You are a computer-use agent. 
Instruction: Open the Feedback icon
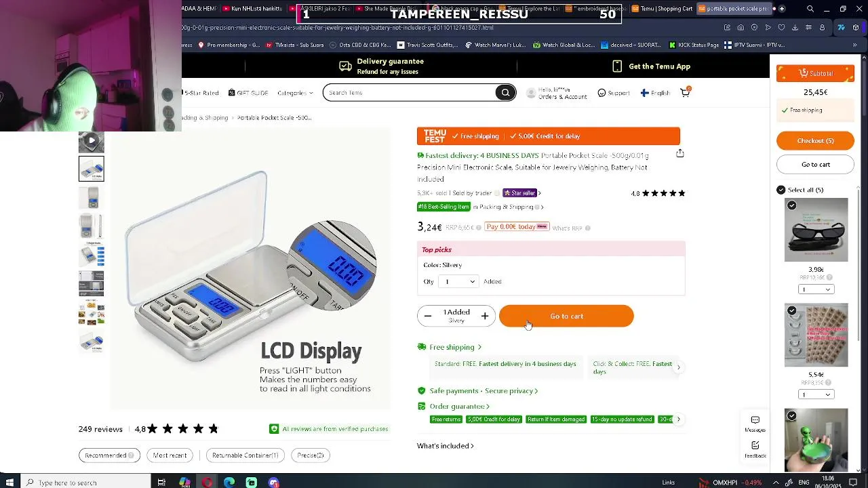[x=755, y=449]
